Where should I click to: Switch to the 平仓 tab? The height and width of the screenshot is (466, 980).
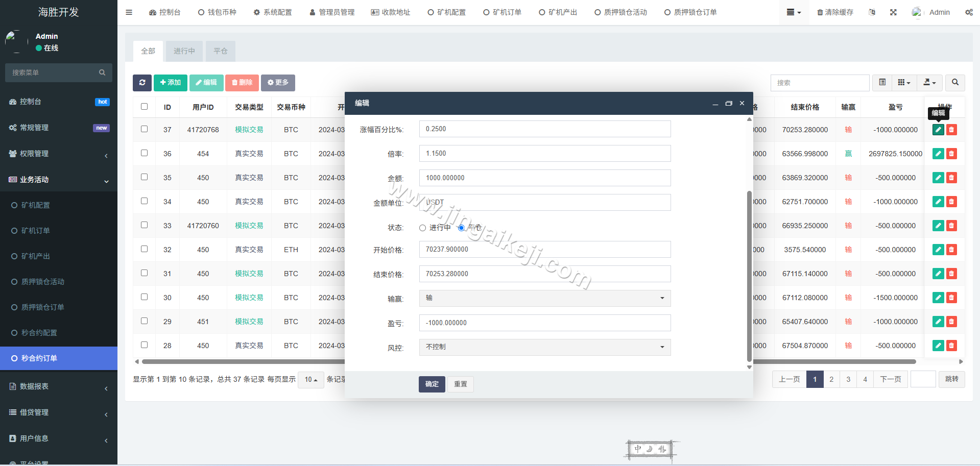[x=220, y=51]
